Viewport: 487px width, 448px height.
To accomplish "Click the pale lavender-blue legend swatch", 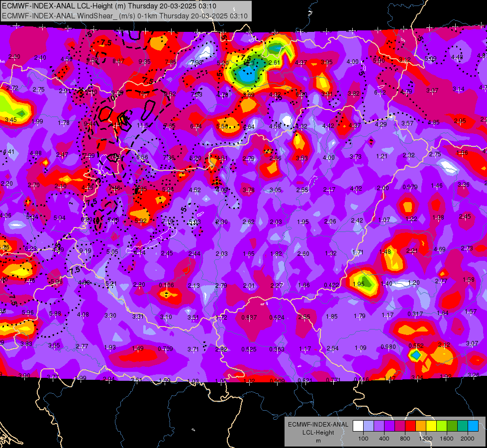I will click(x=369, y=426).
